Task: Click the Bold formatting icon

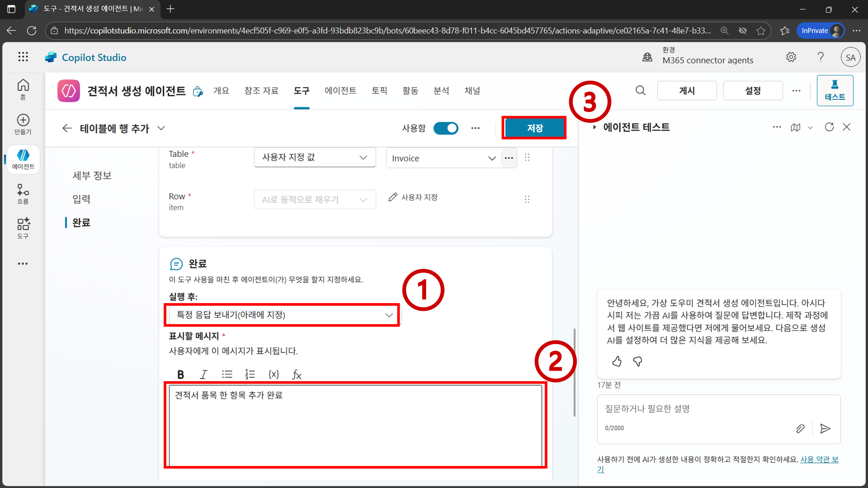Action: pos(181,374)
